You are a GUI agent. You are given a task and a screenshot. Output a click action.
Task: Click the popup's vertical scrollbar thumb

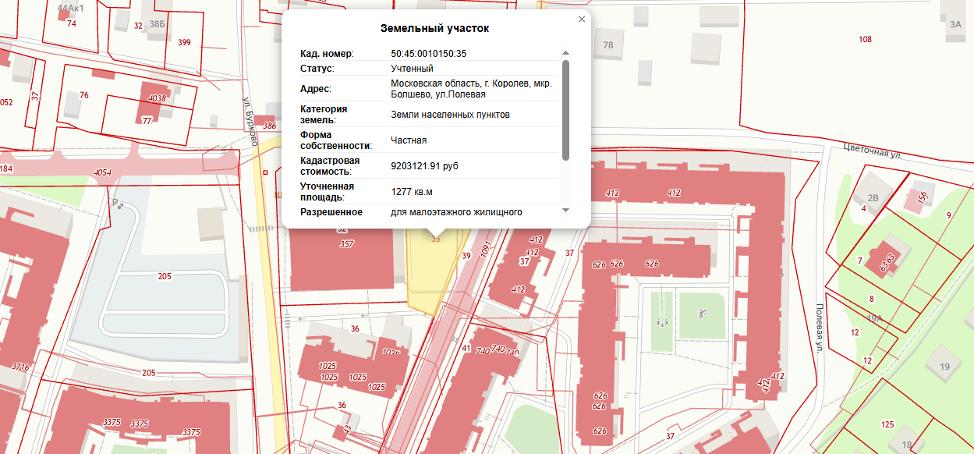click(x=566, y=110)
